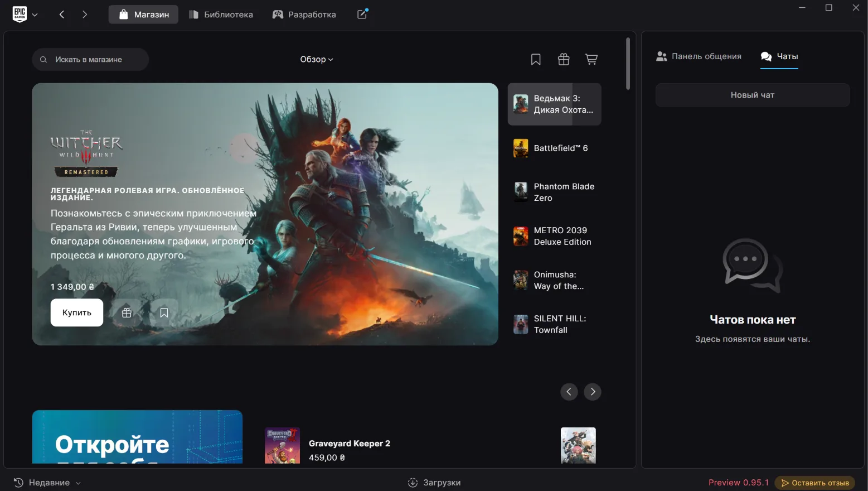The height and width of the screenshot is (491, 868).
Task: Click the Epic Games logo icon
Action: click(x=20, y=14)
